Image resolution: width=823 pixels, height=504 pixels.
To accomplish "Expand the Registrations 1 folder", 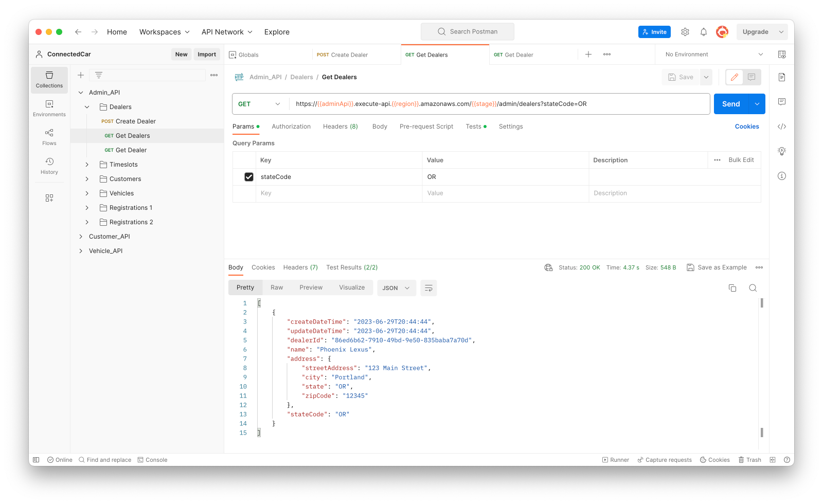I will (87, 208).
